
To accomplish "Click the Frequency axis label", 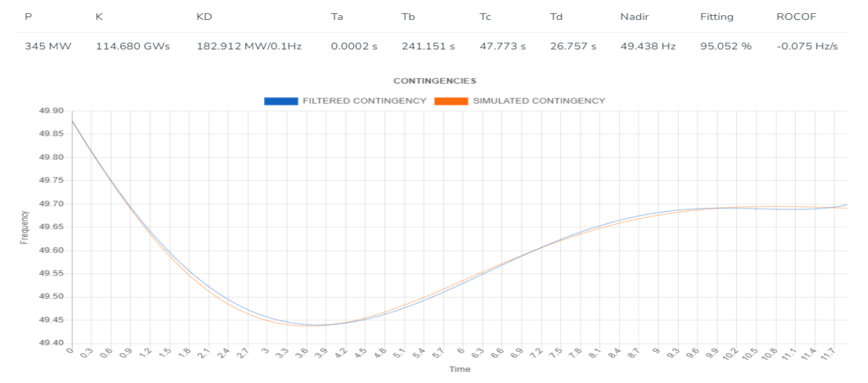I will [x=25, y=227].
